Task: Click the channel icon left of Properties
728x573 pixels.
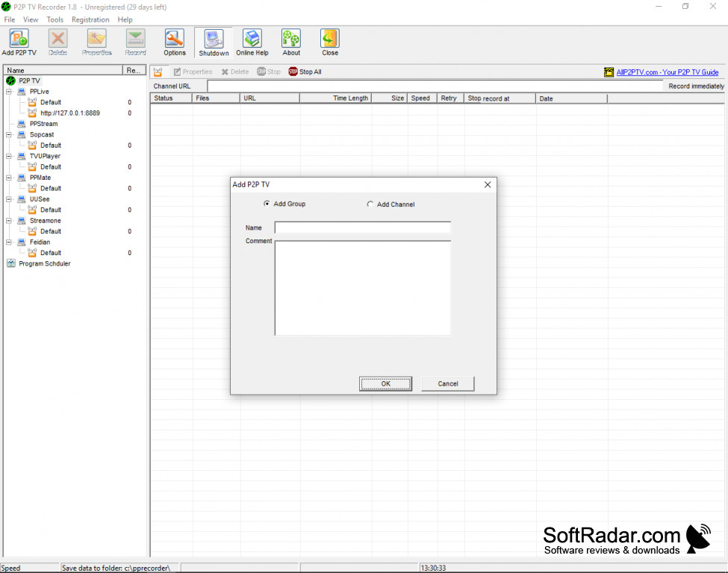Action: coord(158,72)
